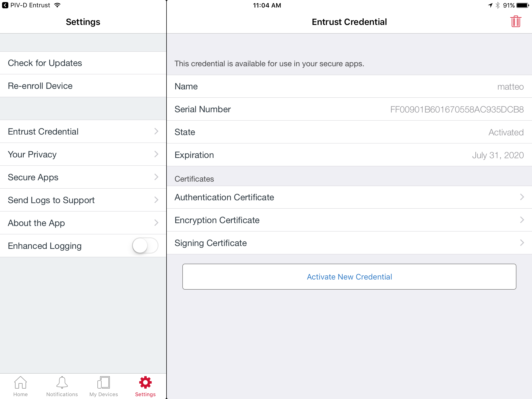
Task: Select Check for Updates
Action: pyautogui.click(x=83, y=63)
